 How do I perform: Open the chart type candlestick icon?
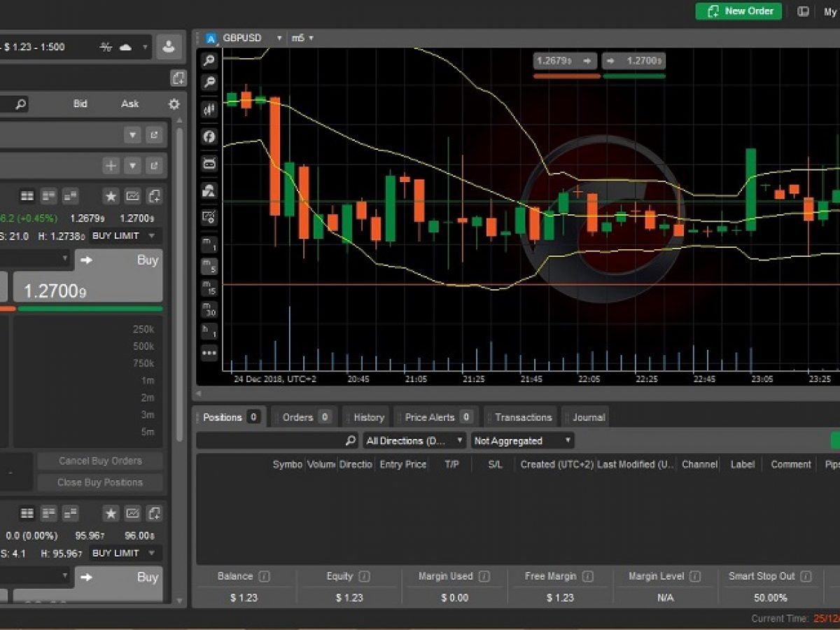tap(209, 109)
